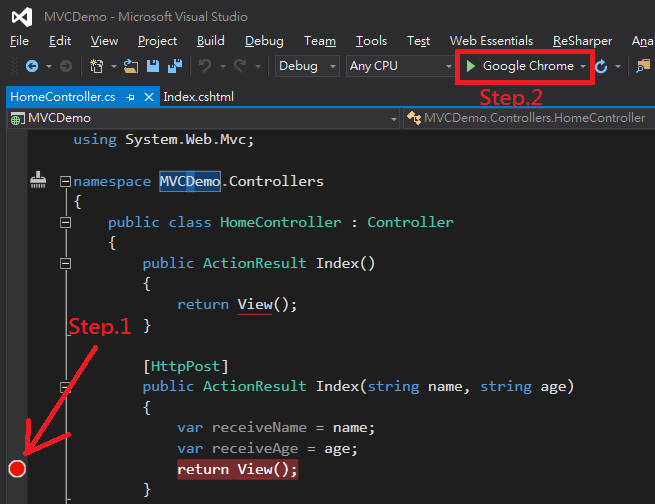
Task: Open the MVCDemo project navigation dropdown
Action: point(203,119)
